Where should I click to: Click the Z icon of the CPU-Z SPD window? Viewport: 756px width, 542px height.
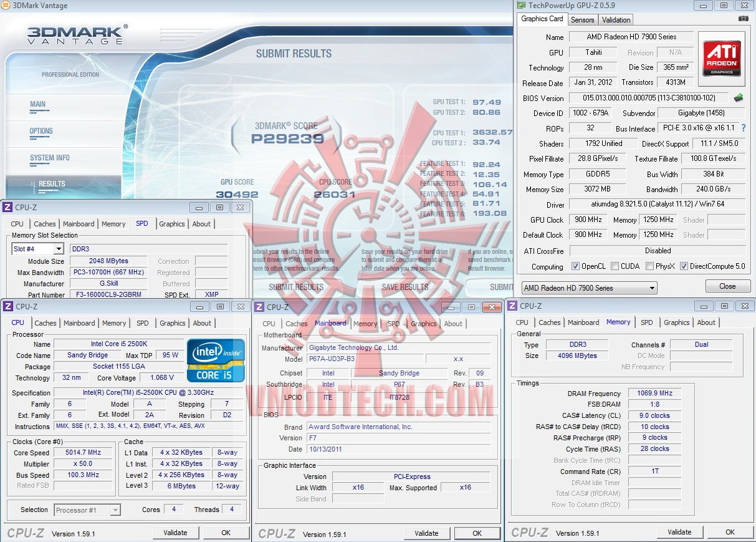[7, 208]
